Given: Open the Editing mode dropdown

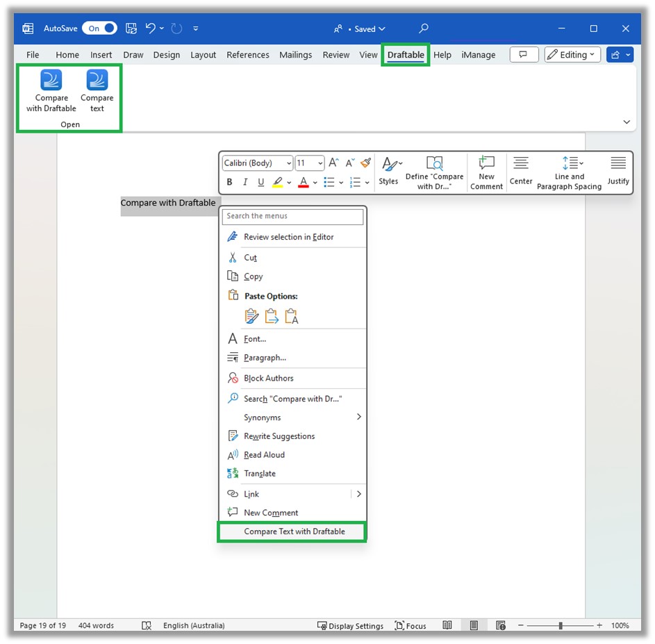Looking at the screenshot, I should point(573,55).
